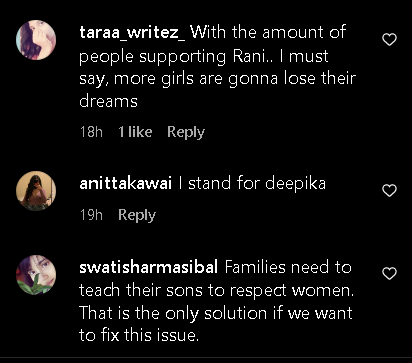View swatisharmasibal's profile photo
Screen dimensions: 412x363
coord(36,275)
